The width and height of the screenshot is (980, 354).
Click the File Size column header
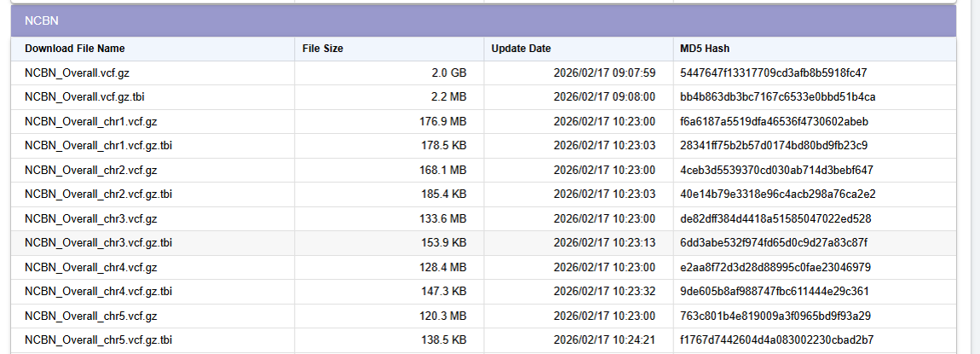click(x=323, y=49)
